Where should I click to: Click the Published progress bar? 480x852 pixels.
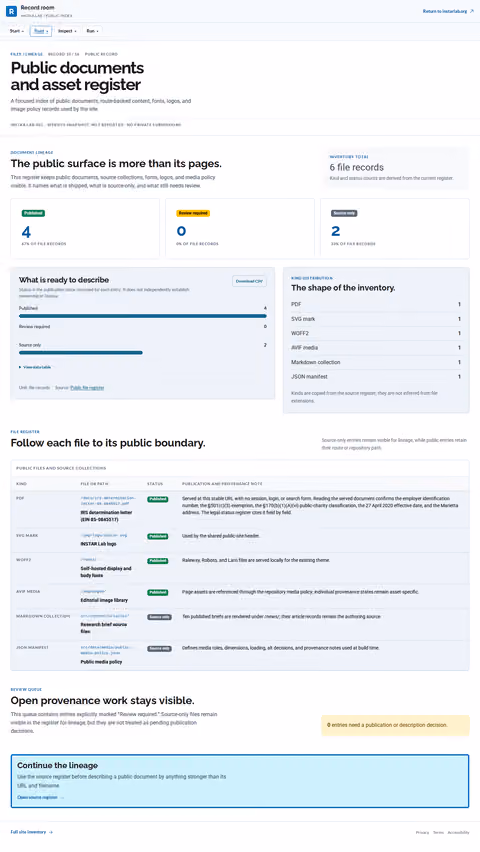click(x=142, y=316)
